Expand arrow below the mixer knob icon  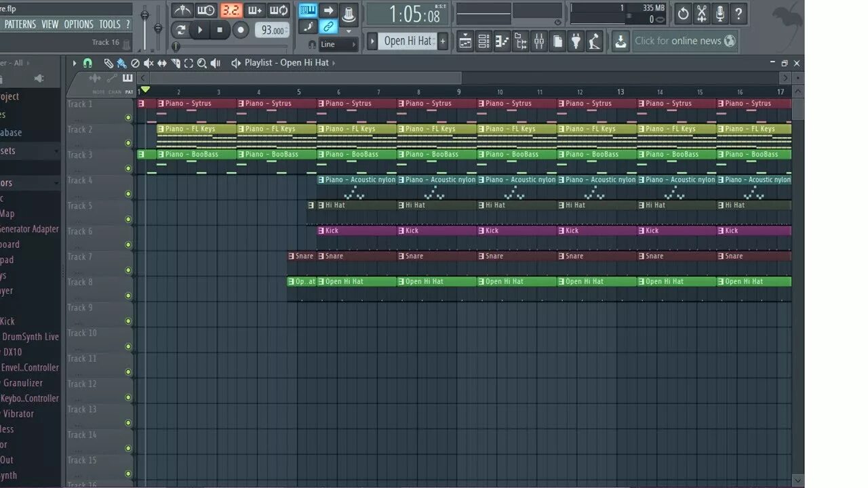(349, 30)
